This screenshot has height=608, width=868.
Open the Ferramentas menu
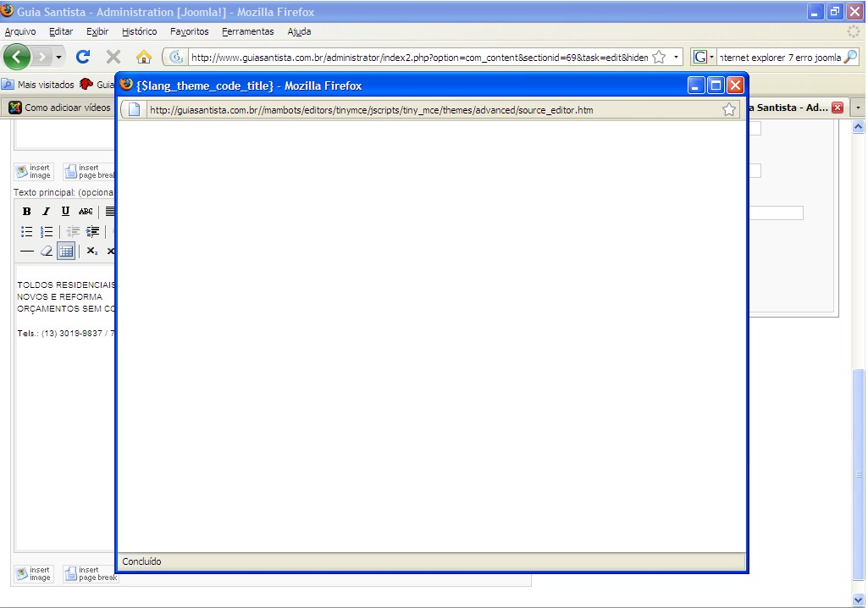[x=248, y=31]
